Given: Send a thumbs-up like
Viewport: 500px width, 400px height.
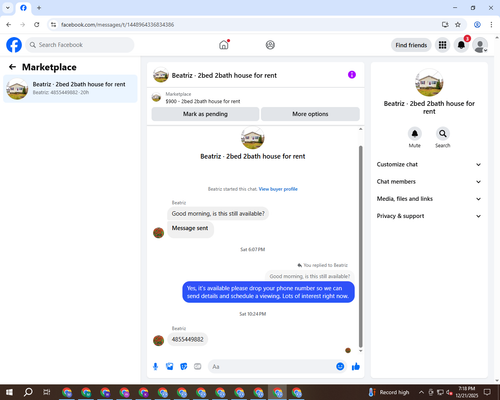Looking at the screenshot, I should coord(356,367).
